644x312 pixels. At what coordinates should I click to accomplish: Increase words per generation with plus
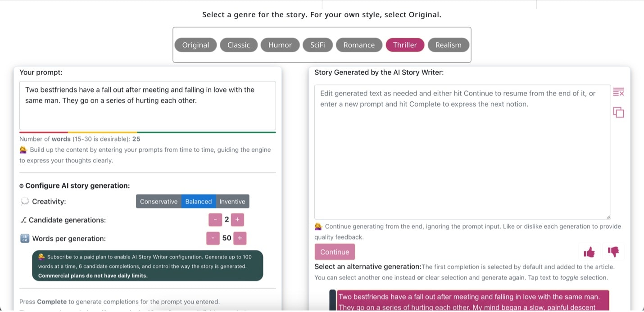coord(240,238)
